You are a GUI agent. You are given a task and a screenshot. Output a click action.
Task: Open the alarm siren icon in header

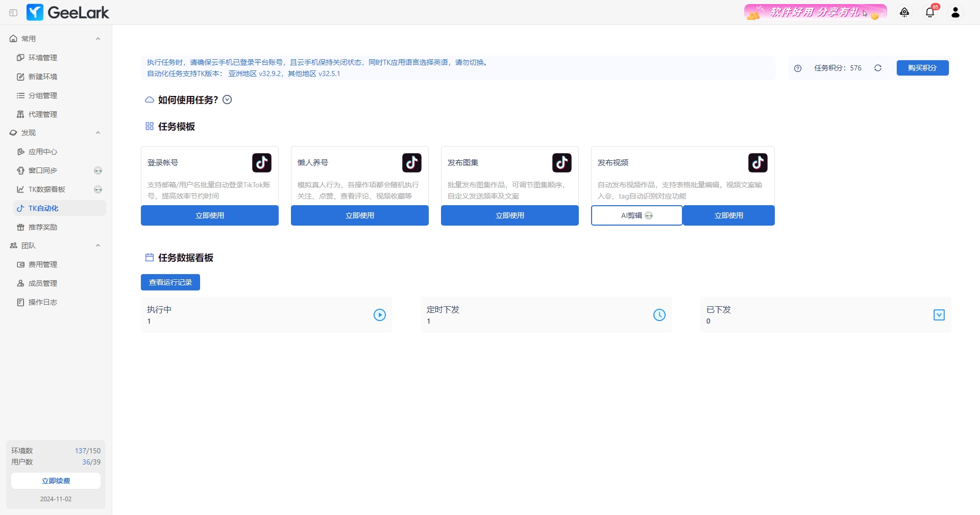click(904, 12)
